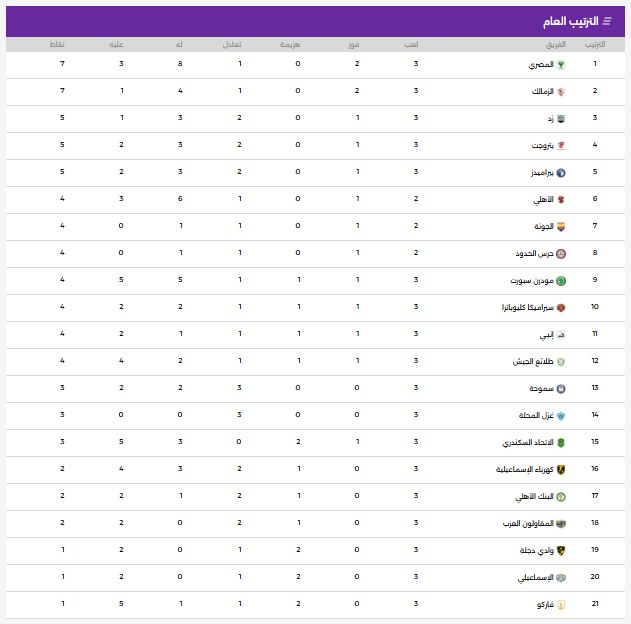
Task: Click the له column header
Action: pyautogui.click(x=179, y=44)
